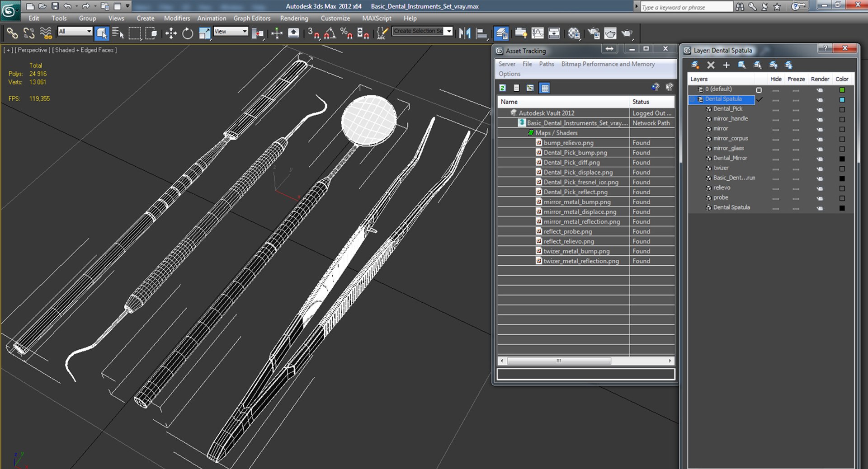Image resolution: width=868 pixels, height=469 pixels.
Task: Open the Select by Name dialog
Action: (118, 33)
